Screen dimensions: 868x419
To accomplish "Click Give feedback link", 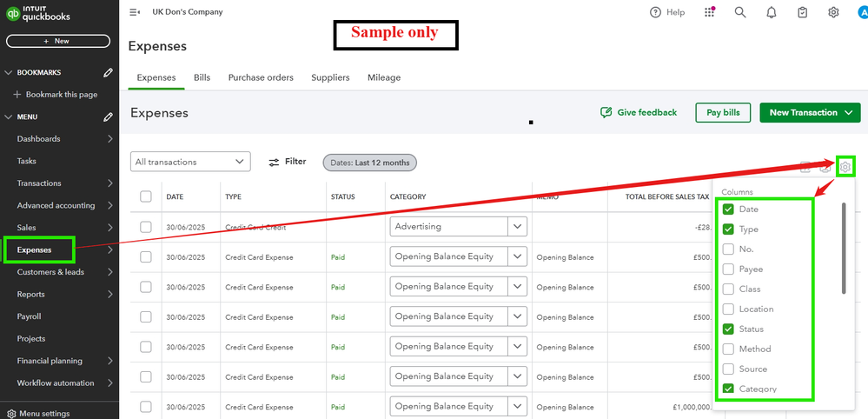I will click(x=639, y=112).
